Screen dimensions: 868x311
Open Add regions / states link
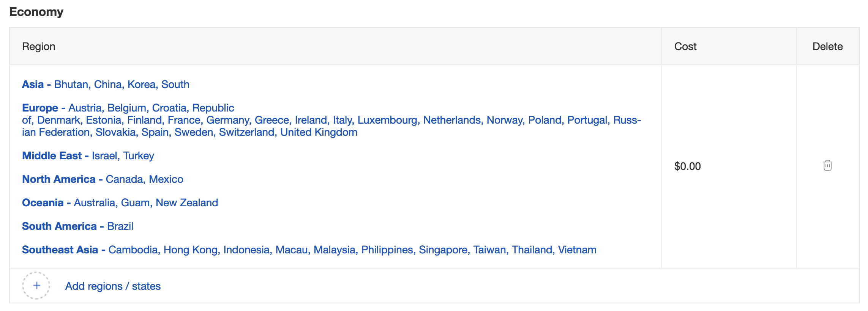point(113,286)
